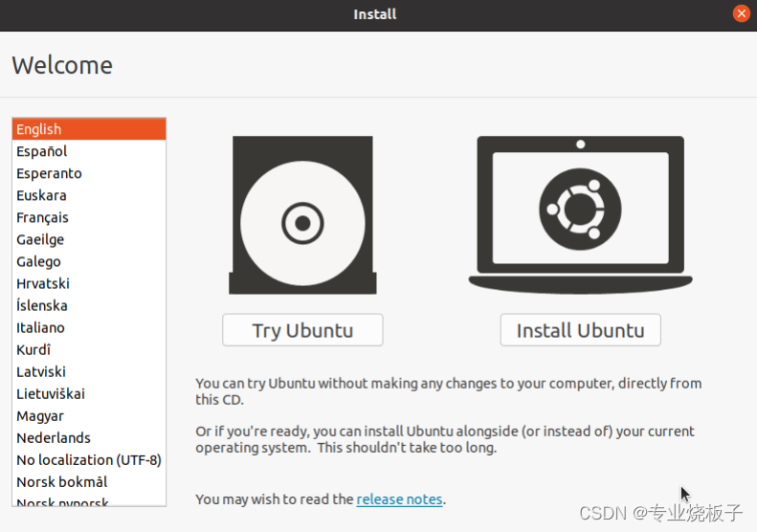This screenshot has width=757, height=532.
Task: Select Hrvatski from the language list
Action: 89,283
